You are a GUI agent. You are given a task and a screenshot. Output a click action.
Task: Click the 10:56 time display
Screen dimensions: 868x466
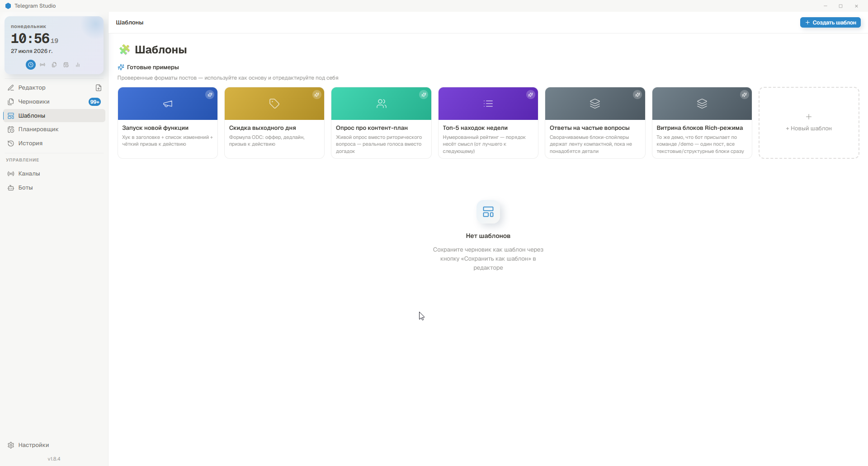pyautogui.click(x=30, y=38)
